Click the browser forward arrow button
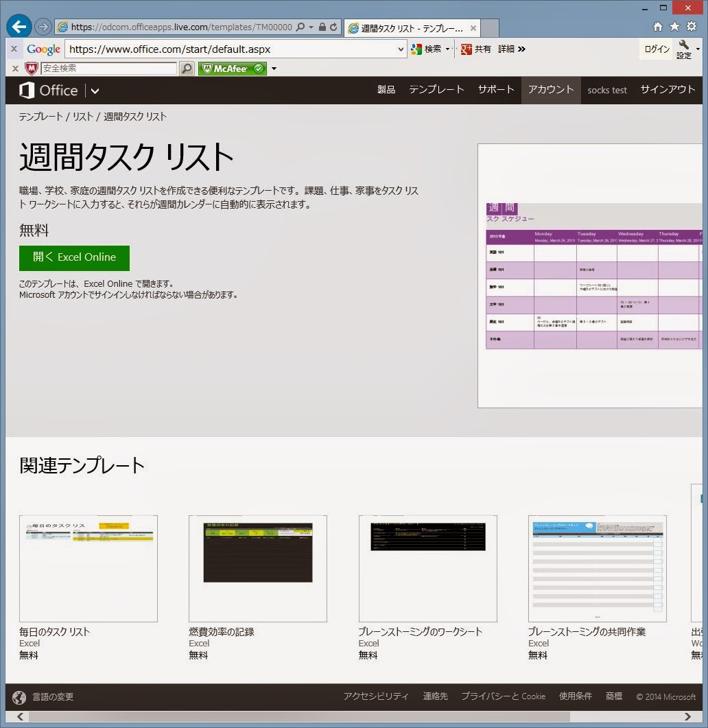This screenshot has width=708, height=728. [x=43, y=27]
